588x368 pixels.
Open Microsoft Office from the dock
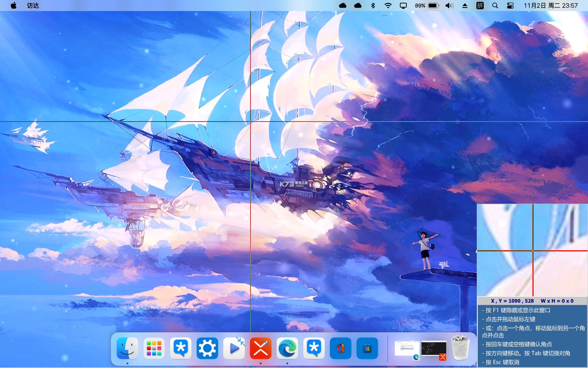341,348
